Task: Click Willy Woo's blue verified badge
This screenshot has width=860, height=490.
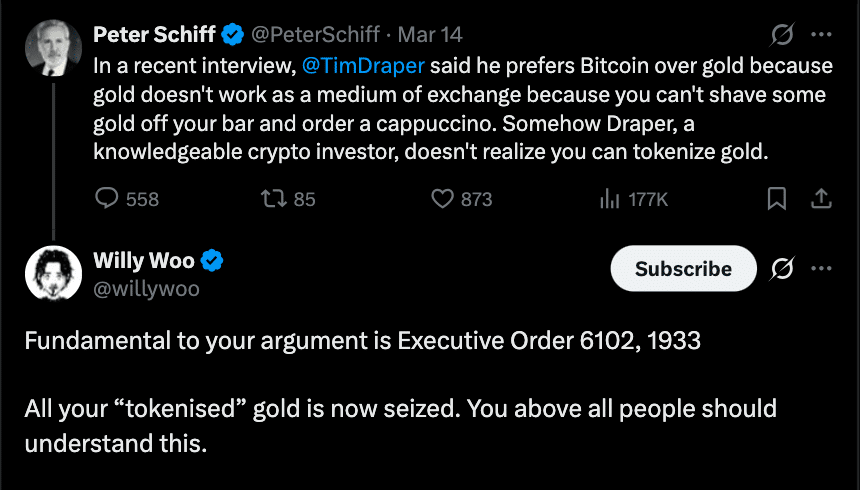Action: (x=213, y=261)
